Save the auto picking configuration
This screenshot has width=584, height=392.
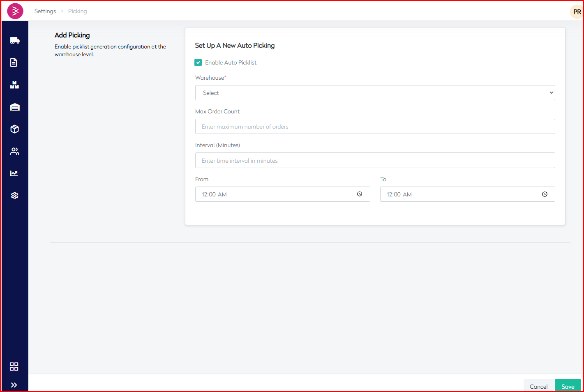(568, 386)
